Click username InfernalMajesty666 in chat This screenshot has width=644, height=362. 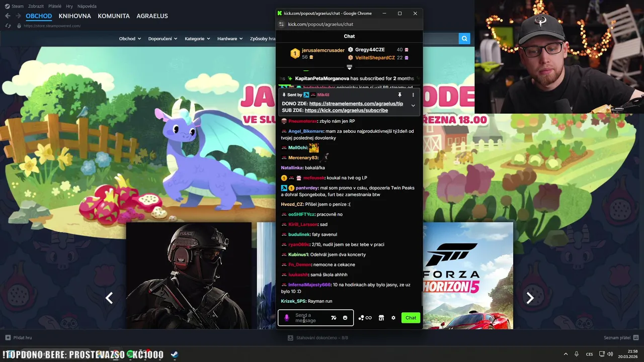309,285
